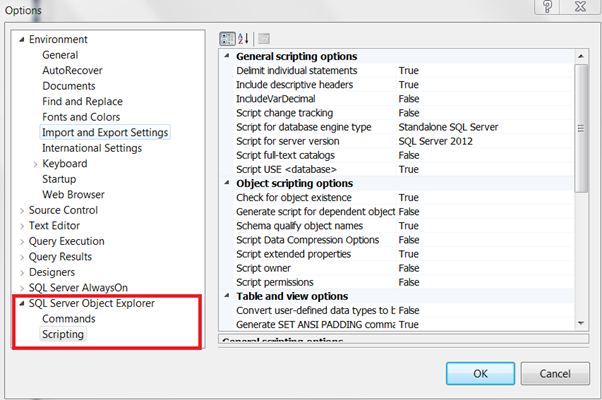
Task: Click the Cancel button
Action: coord(554,373)
